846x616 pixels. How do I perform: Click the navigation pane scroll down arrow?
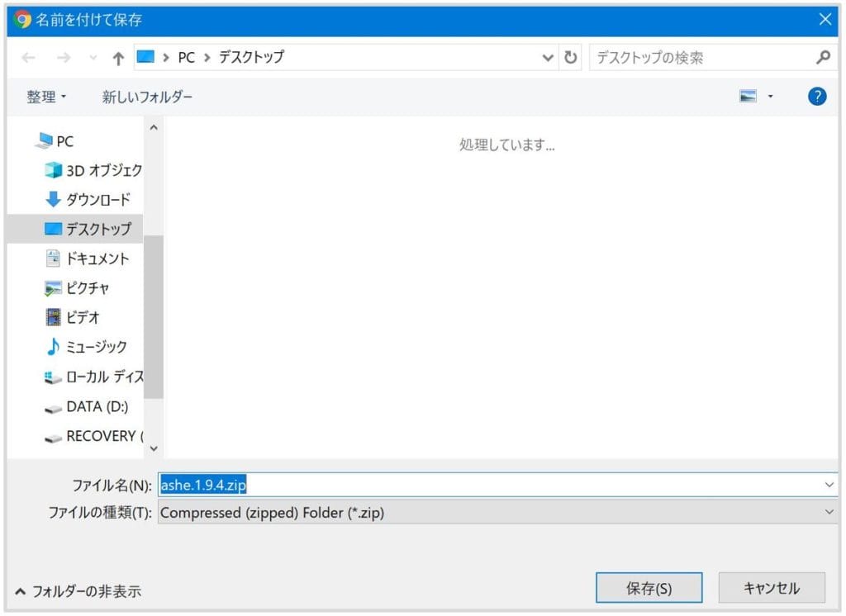tap(153, 448)
